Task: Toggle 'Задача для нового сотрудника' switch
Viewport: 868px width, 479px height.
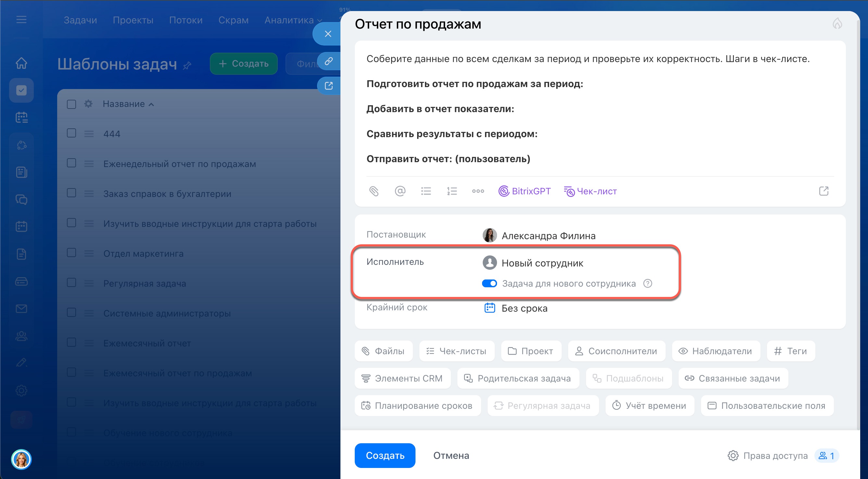Action: coord(489,283)
